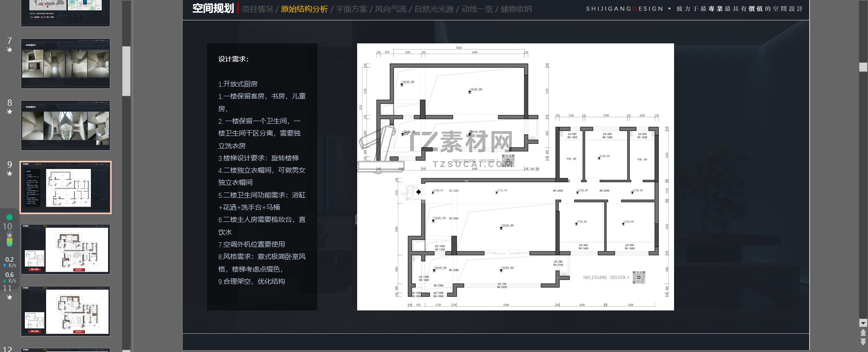Image resolution: width=868 pixels, height=352 pixels.
Task: Click the 平面方案 navigation item
Action: (352, 9)
